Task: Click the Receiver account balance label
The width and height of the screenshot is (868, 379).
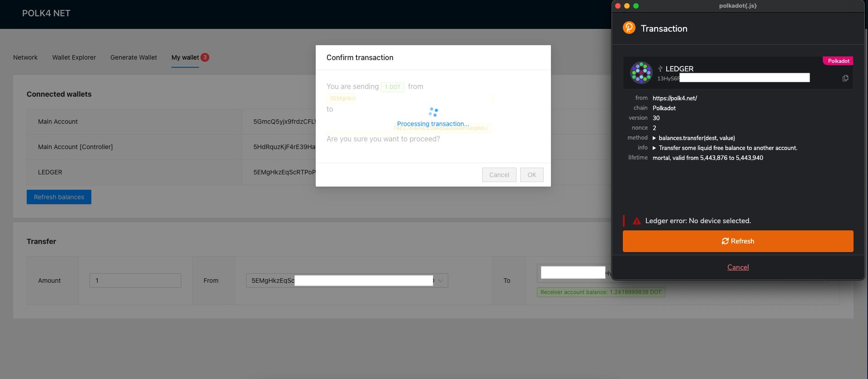Action: [x=601, y=292]
